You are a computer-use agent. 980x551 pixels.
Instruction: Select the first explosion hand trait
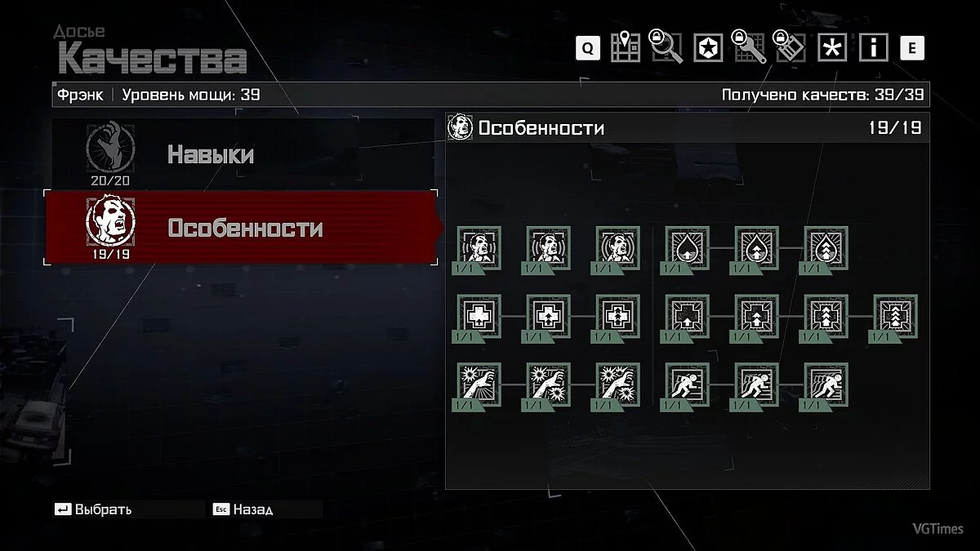click(x=478, y=386)
